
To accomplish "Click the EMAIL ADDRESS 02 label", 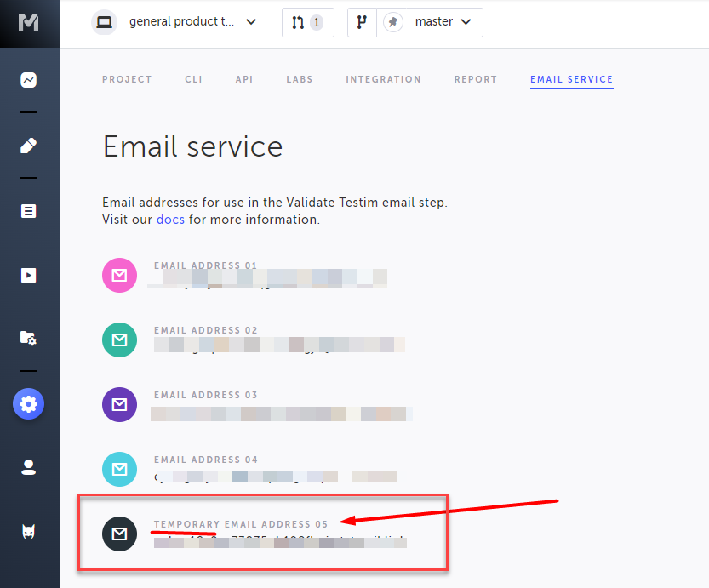I will [x=206, y=330].
